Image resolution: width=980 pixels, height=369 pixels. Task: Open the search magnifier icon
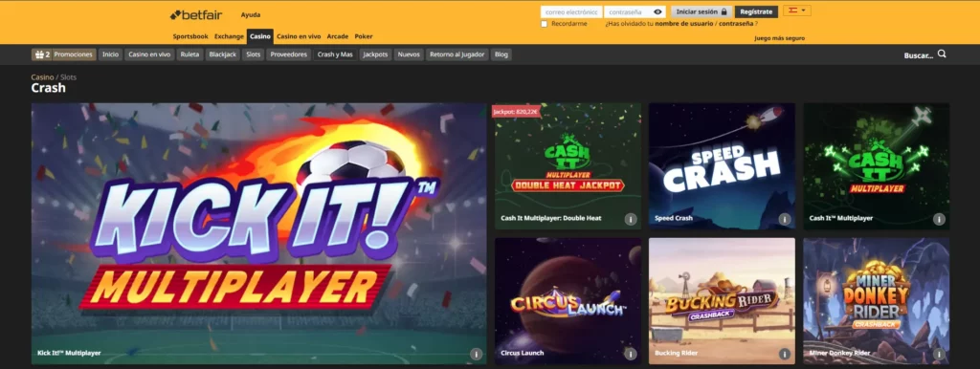[x=942, y=54]
